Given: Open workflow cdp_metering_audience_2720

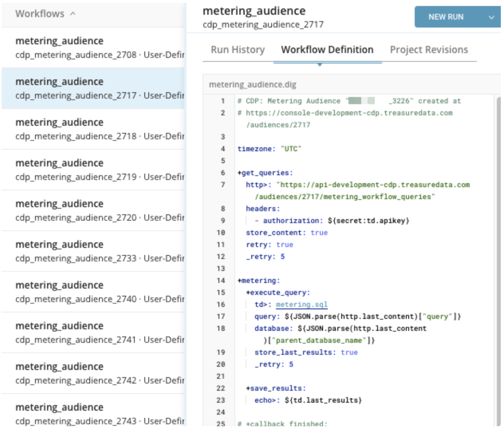Looking at the screenshot, I should [93, 210].
